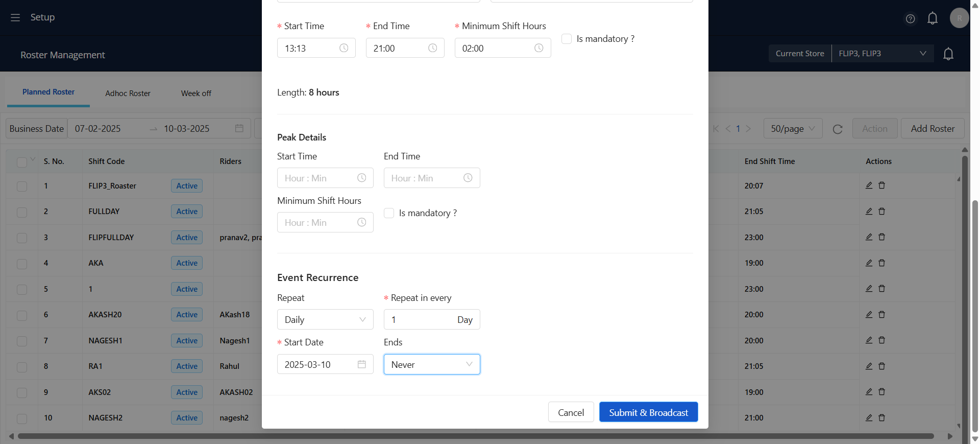Screen dimensions: 980x444
Task: Delete the FULLDAY roster row
Action: (881, 211)
